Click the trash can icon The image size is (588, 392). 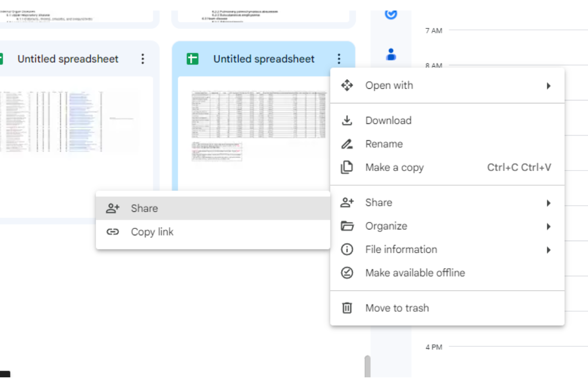click(347, 308)
